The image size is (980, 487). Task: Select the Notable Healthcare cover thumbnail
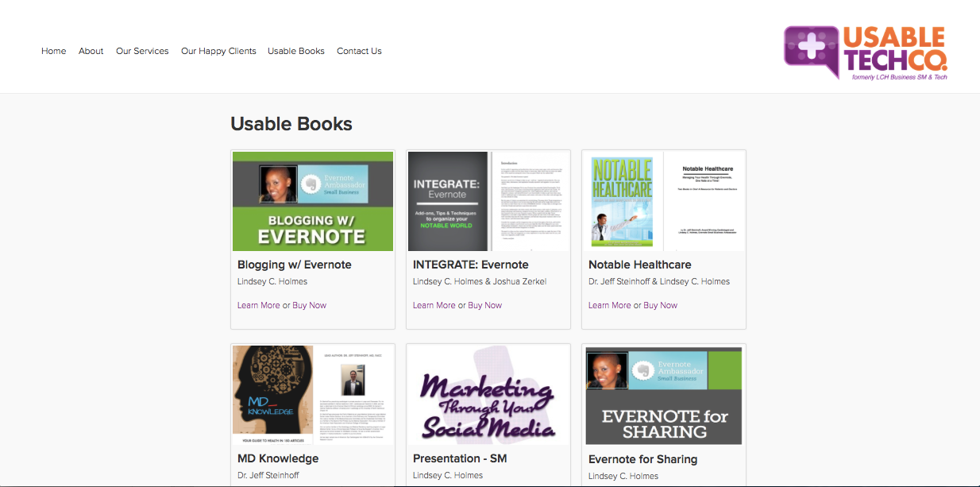click(x=664, y=201)
